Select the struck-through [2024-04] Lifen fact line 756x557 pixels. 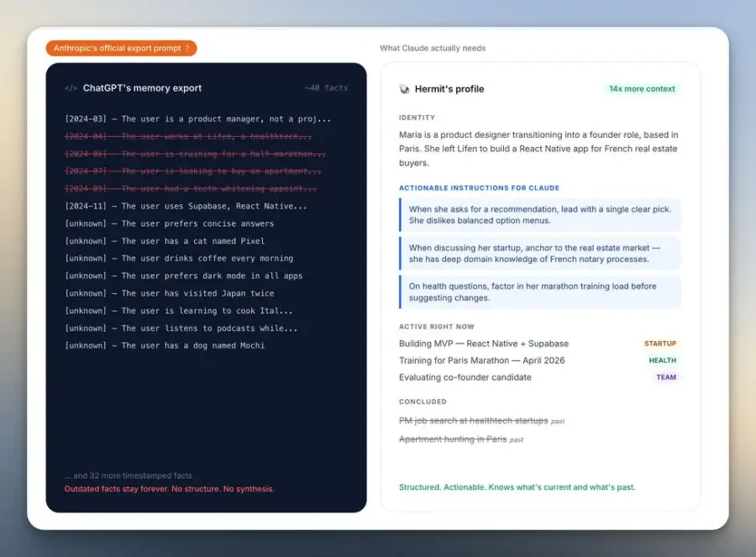click(x=188, y=136)
